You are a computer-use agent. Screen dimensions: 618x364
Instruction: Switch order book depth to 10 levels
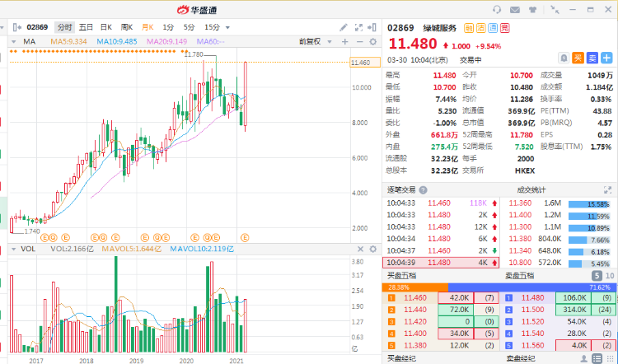609,276
